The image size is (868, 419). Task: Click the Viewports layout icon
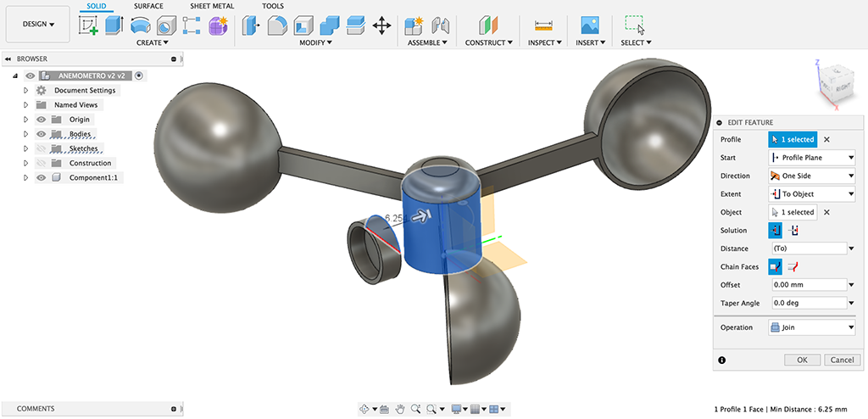coord(494,409)
